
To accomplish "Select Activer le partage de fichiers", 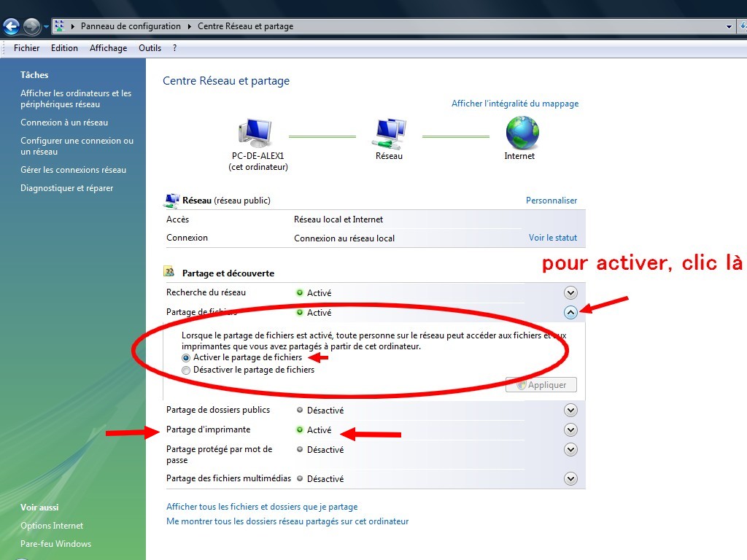I will click(186, 358).
